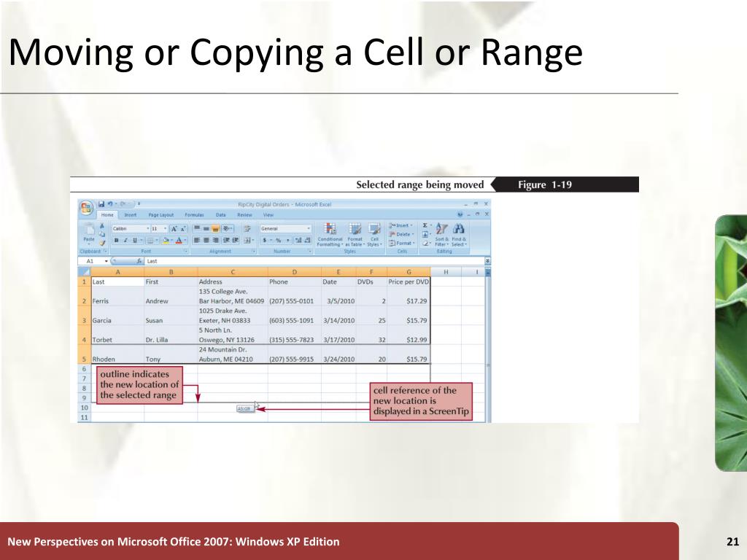Image resolution: width=747 pixels, height=560 pixels.
Task: Select column header G
Action: click(409, 272)
